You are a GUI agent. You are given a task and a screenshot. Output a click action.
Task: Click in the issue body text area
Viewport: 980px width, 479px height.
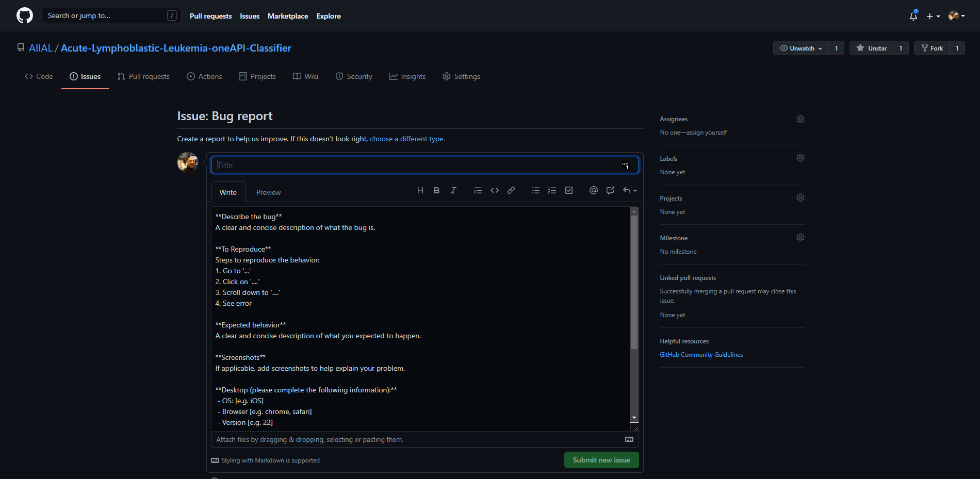(420, 319)
